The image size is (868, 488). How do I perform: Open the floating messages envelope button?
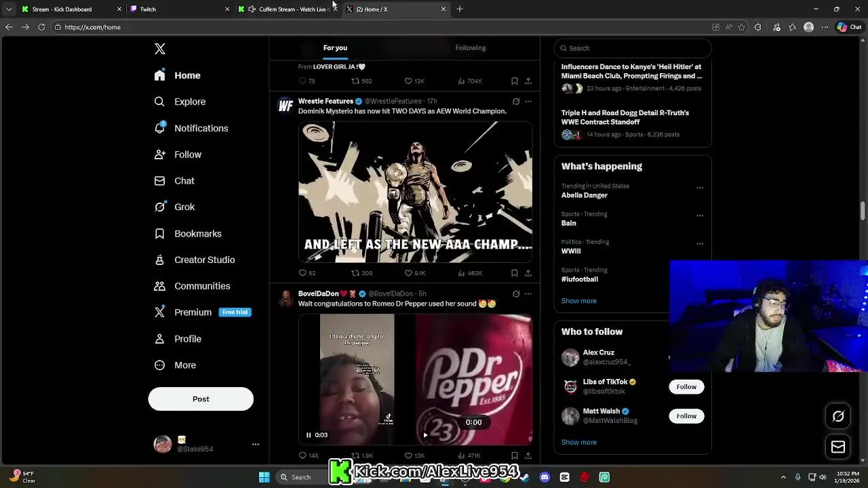tap(838, 447)
